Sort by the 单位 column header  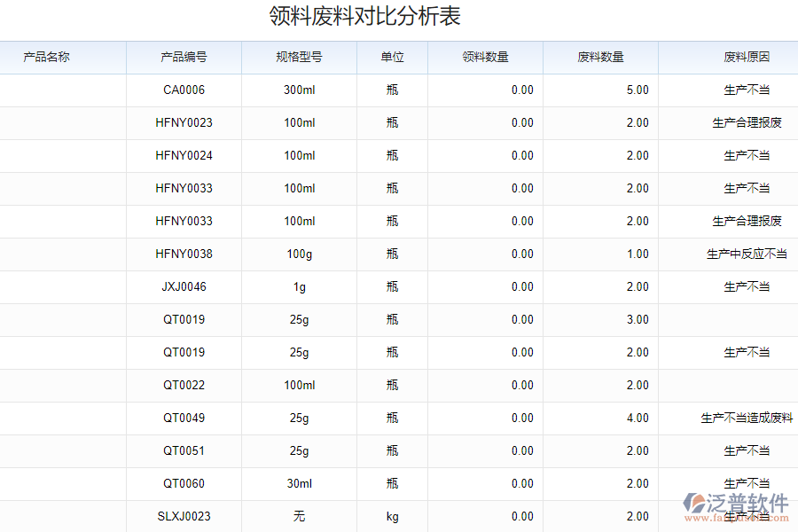[x=392, y=57]
